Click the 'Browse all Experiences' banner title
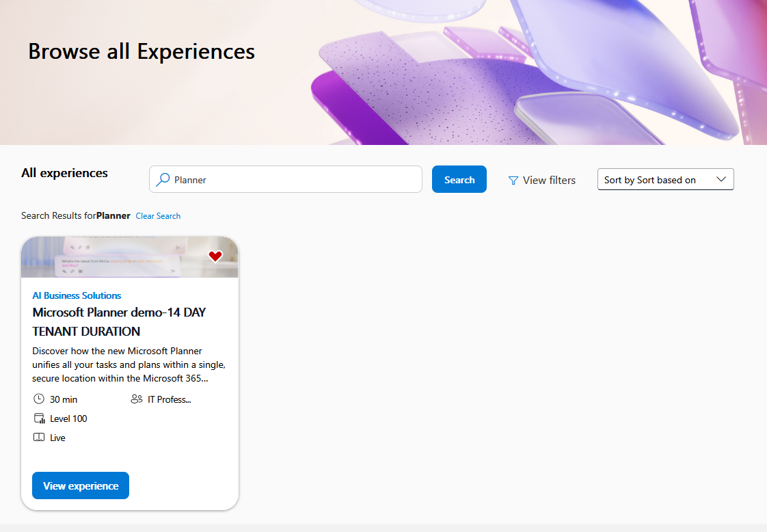Viewport: 767px width, 532px height. click(142, 51)
